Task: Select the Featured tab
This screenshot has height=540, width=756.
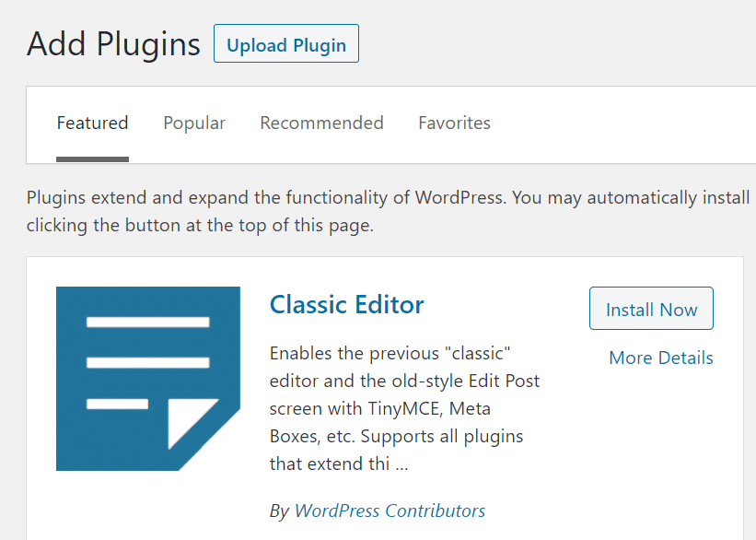Action: click(92, 123)
